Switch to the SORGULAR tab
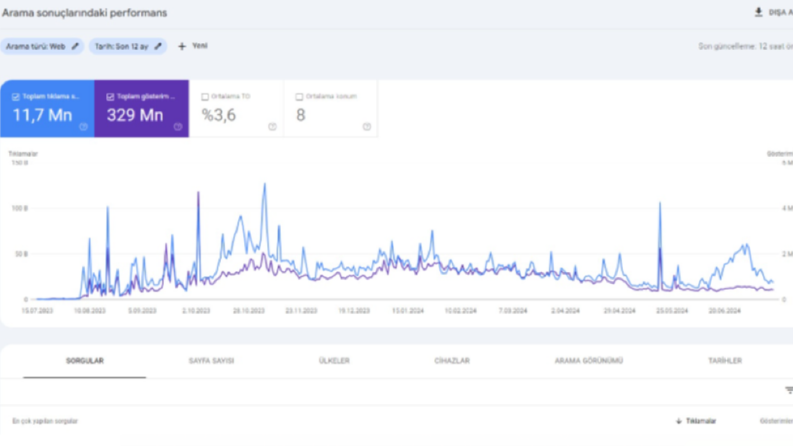 click(x=84, y=361)
